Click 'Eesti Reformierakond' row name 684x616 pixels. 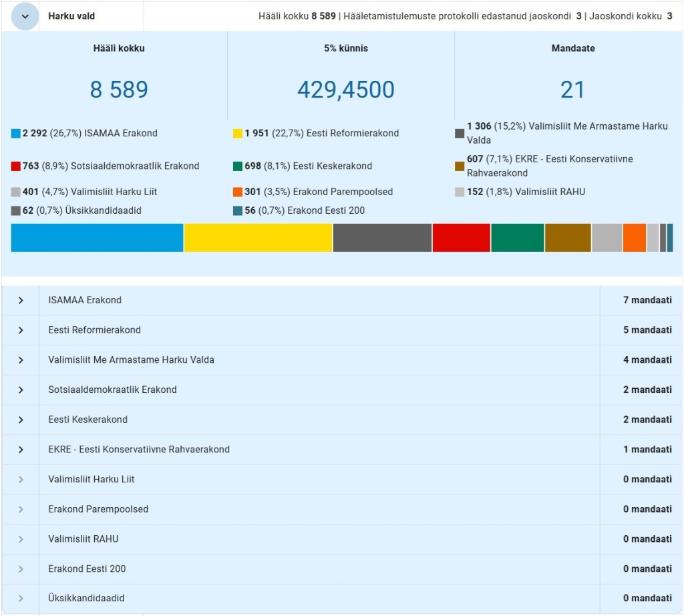click(94, 330)
